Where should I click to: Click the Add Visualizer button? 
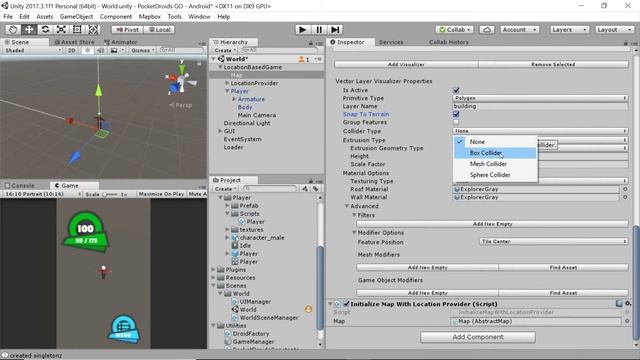click(x=406, y=64)
